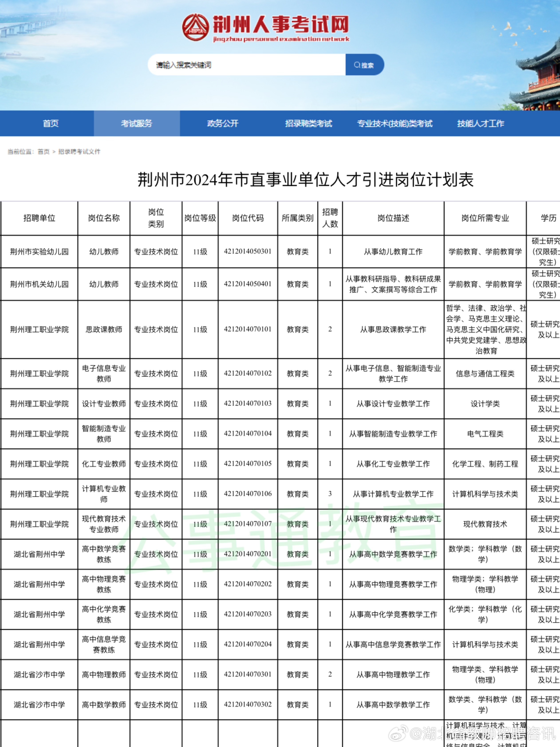
Task: Click the page title 荆州市2024年市直事业单位人才引进岗位计划表
Action: pos(306,179)
